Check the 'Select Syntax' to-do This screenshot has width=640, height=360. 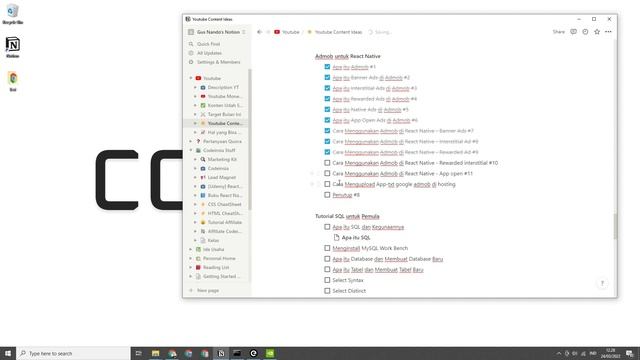(327, 280)
